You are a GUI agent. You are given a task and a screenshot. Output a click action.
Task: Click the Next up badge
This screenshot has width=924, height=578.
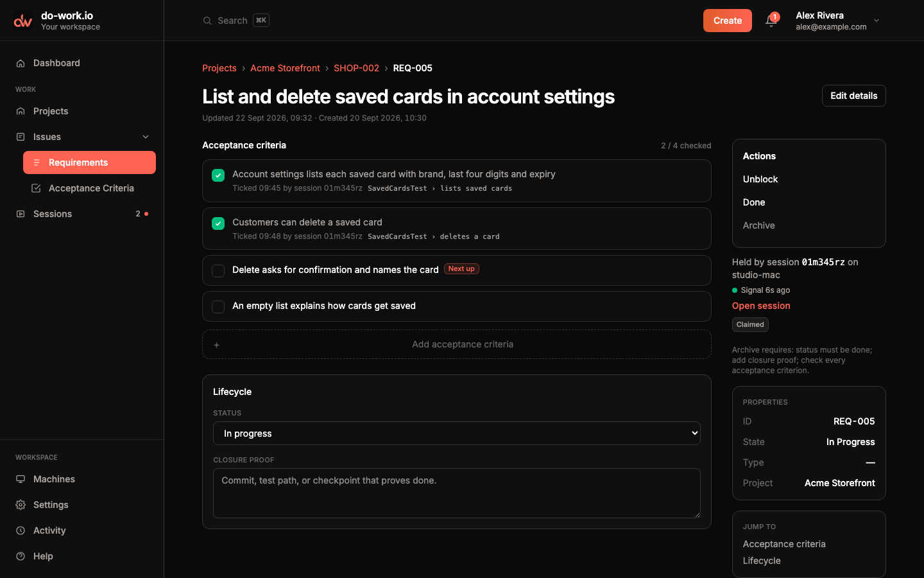click(461, 269)
